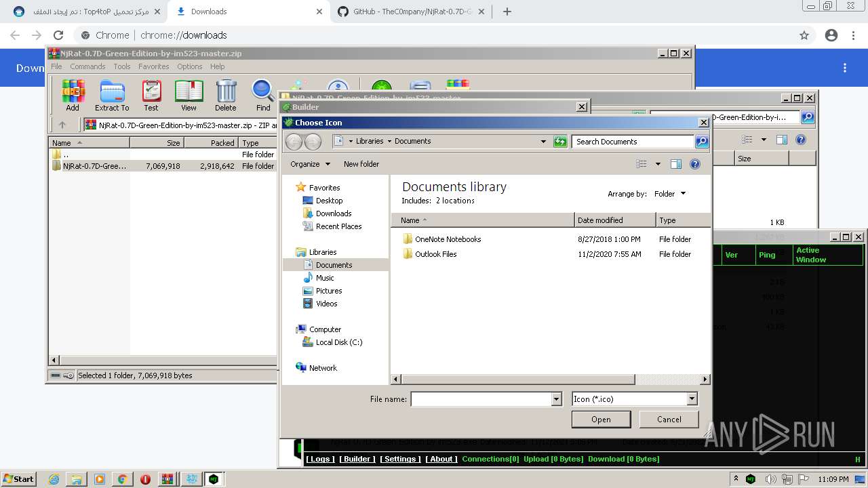Image resolution: width=868 pixels, height=488 pixels.
Task: Go up one folder in WinRAR
Action: 62,125
